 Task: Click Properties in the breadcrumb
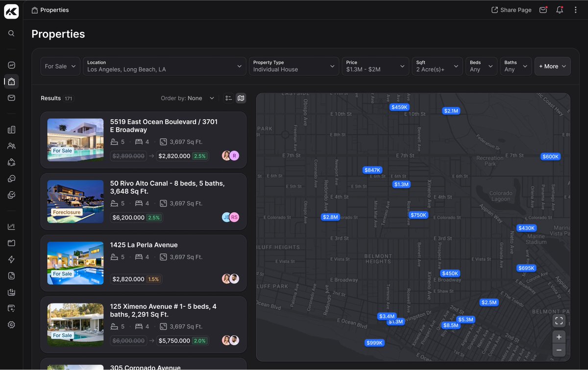click(x=54, y=10)
